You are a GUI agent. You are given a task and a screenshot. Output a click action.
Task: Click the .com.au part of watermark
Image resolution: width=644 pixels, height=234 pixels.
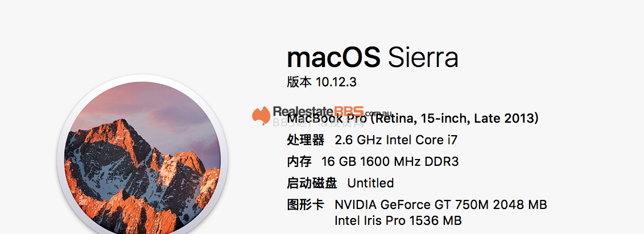coord(381,112)
